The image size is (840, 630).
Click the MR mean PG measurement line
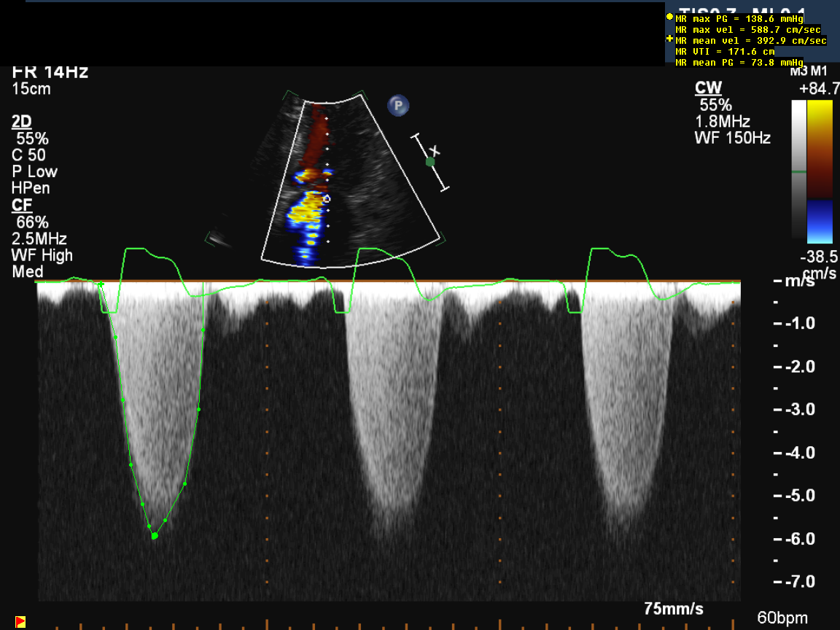point(739,63)
